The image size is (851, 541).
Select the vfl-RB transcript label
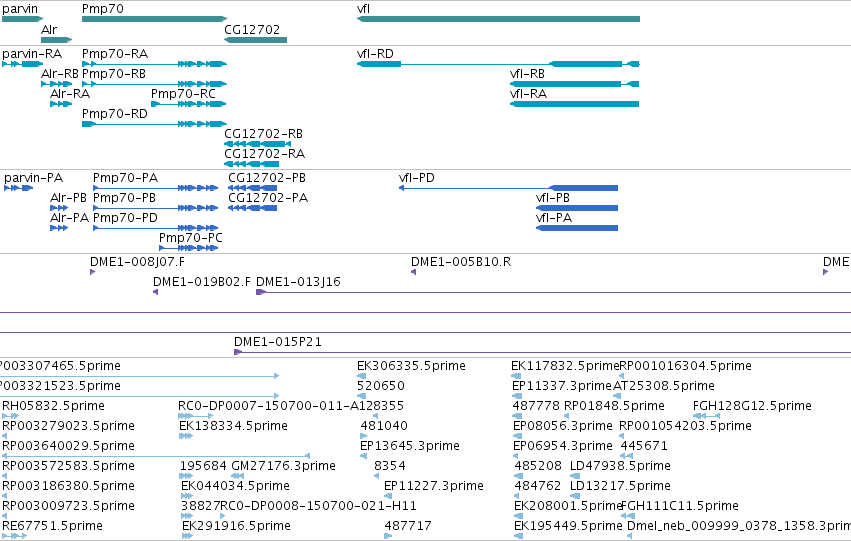point(527,74)
